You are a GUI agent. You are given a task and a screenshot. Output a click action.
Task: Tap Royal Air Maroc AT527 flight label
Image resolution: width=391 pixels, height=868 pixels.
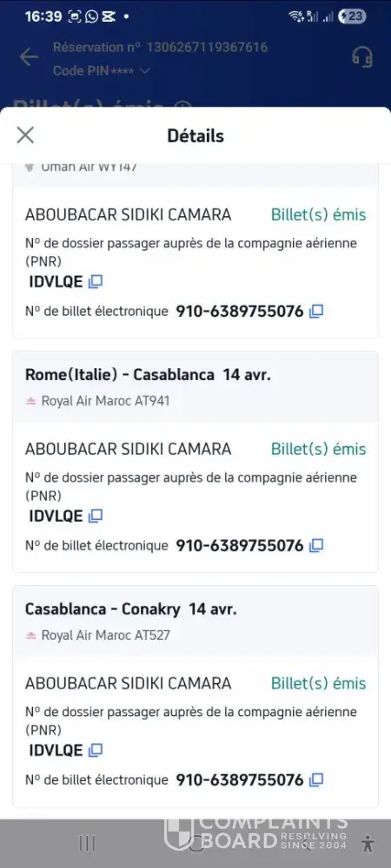click(105, 635)
